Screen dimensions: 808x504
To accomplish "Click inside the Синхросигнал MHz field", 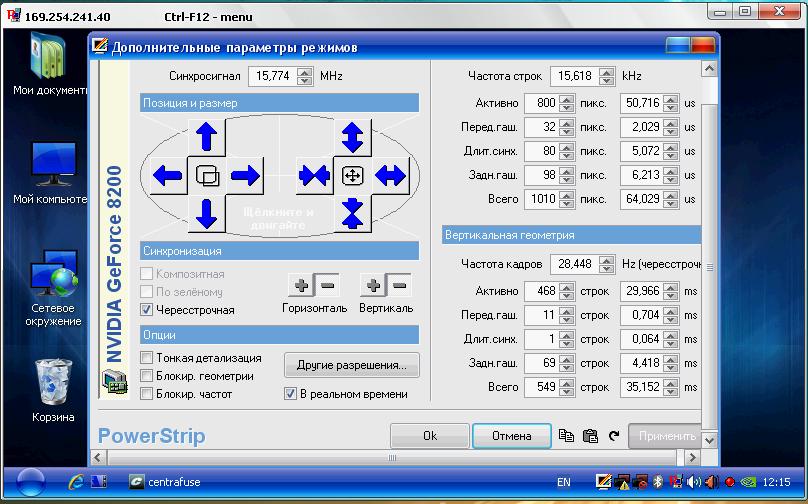I will point(271,76).
